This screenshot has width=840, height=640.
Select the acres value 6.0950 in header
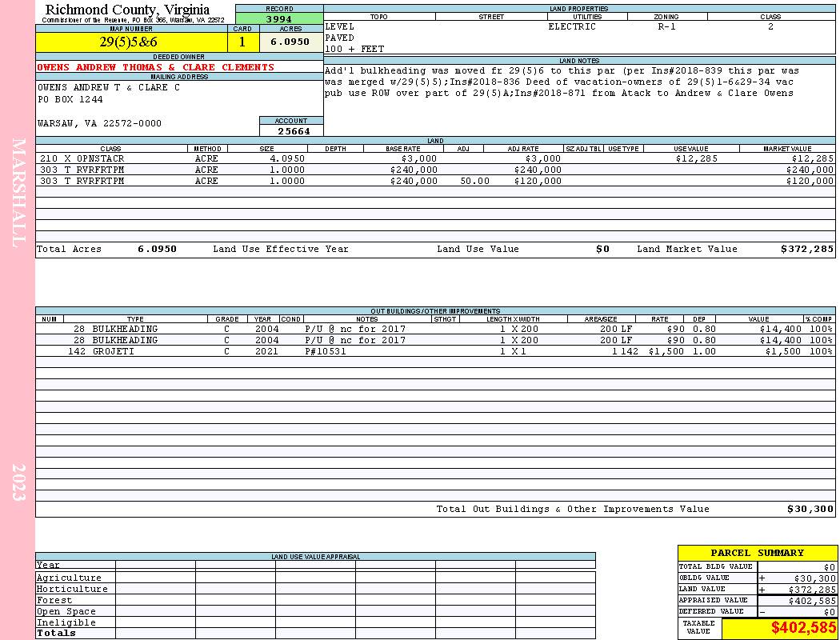(290, 42)
